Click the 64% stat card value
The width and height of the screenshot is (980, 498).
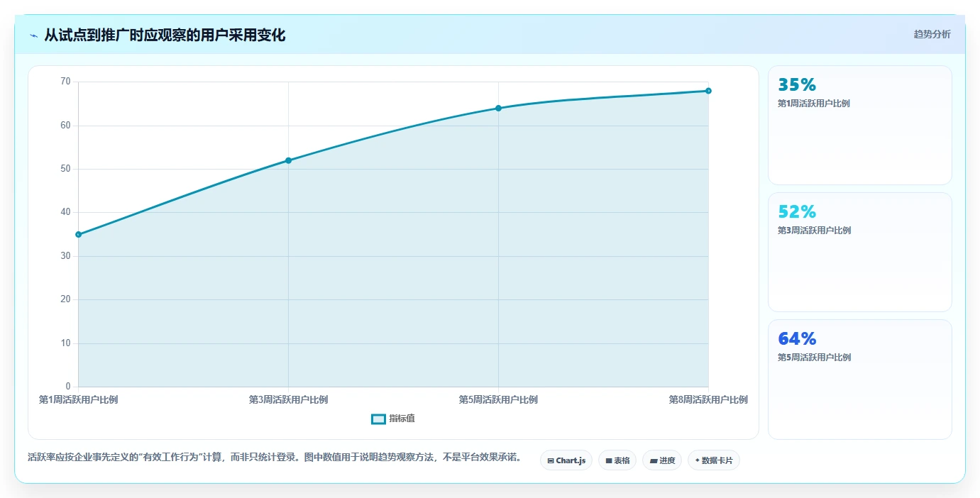click(x=797, y=338)
